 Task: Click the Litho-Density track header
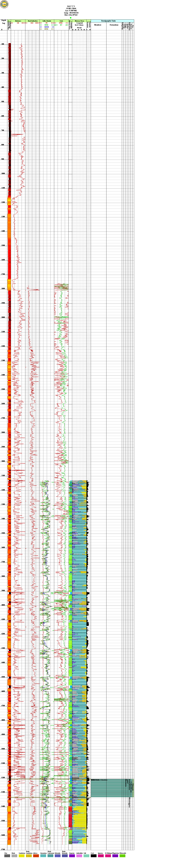(47, 21)
